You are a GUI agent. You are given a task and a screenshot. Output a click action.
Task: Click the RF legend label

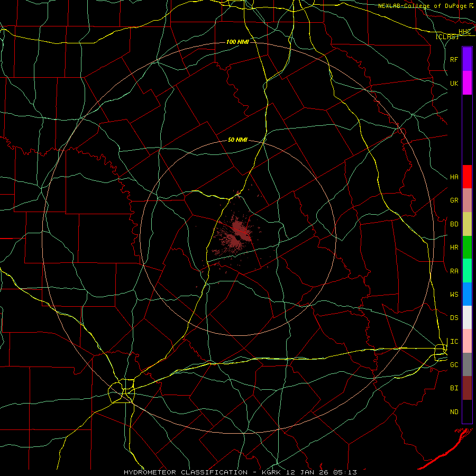tap(454, 59)
